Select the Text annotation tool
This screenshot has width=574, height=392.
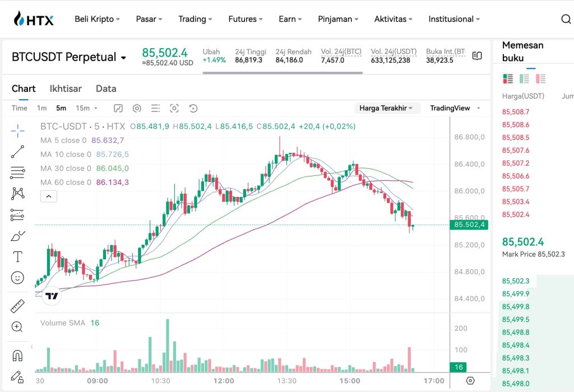pyautogui.click(x=17, y=257)
